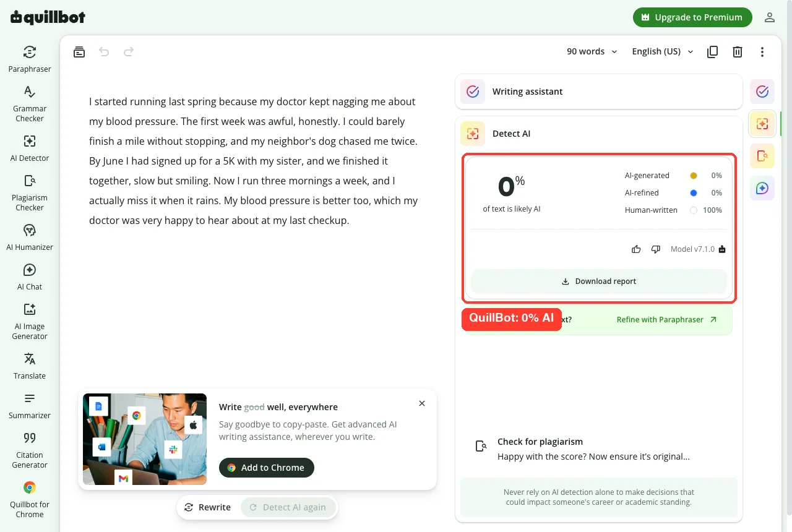Open the Paraphraser tool in sidebar
Screen dimensions: 792x532
pyautogui.click(x=30, y=59)
